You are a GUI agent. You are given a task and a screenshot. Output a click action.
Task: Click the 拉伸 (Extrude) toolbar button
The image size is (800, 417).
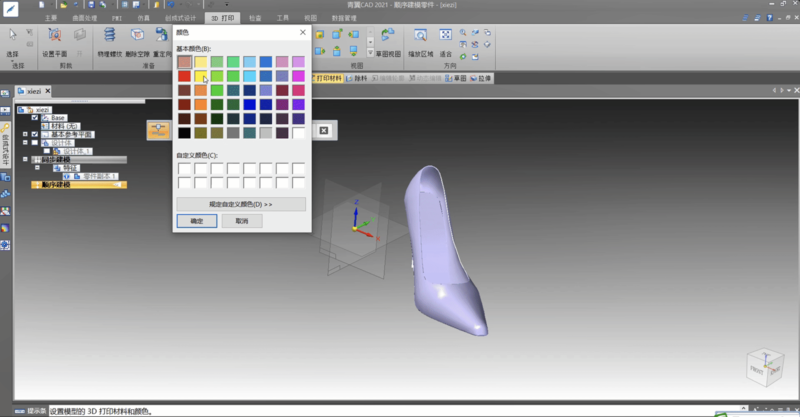[x=481, y=77]
